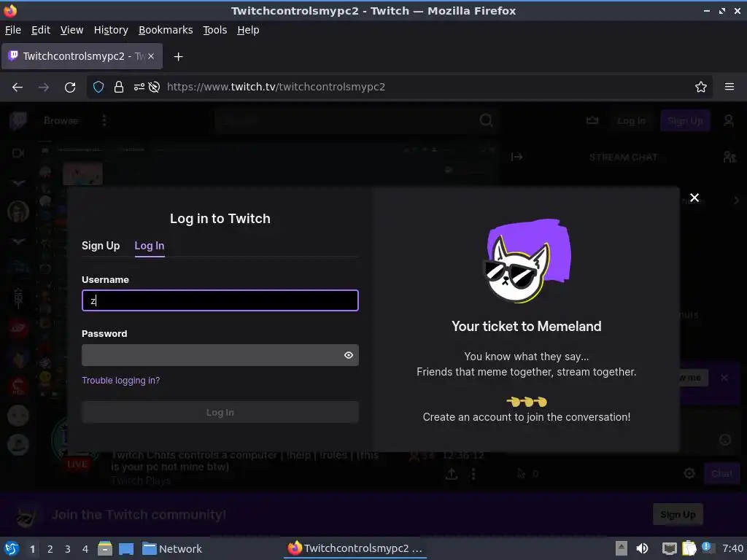
Task: Click the browser forward arrow
Action: [x=43, y=87]
